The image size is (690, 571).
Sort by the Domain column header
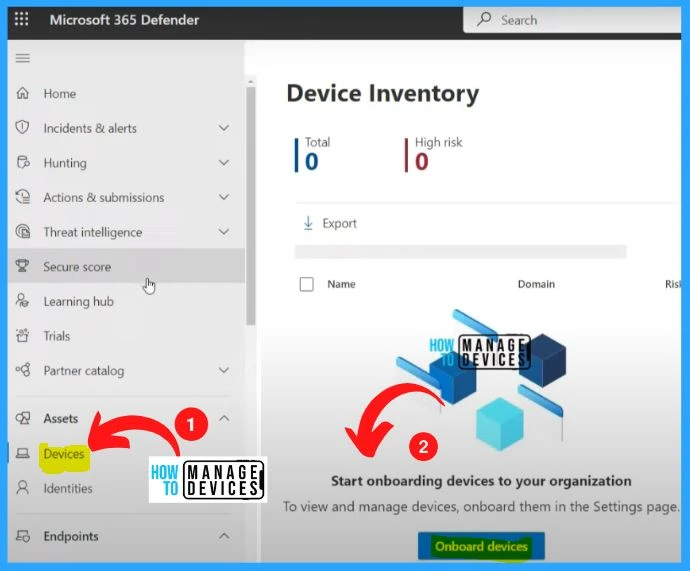point(536,284)
